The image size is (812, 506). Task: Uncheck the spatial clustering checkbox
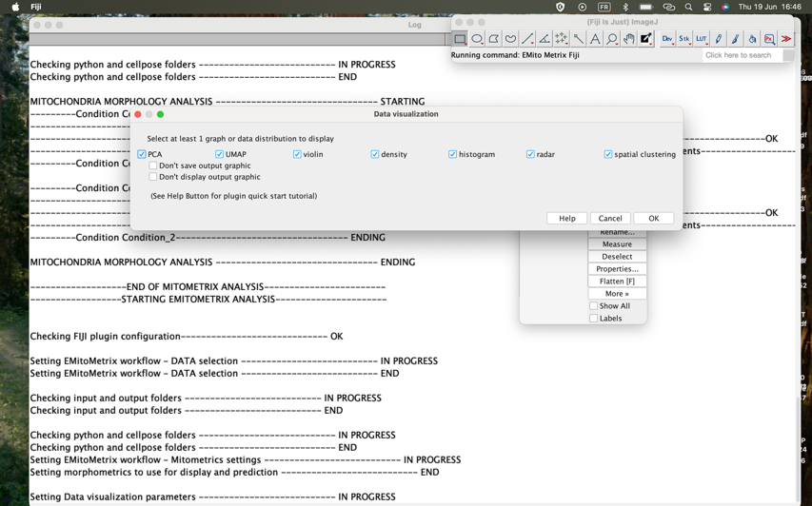click(607, 154)
